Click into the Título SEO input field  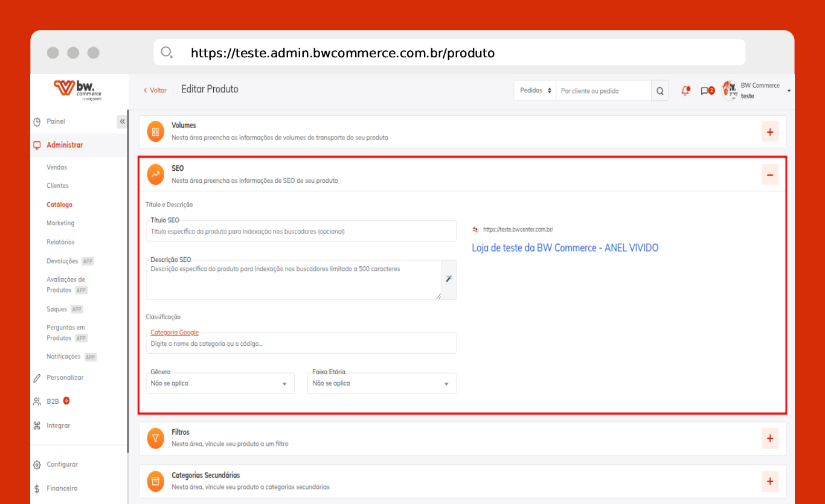[x=301, y=232]
